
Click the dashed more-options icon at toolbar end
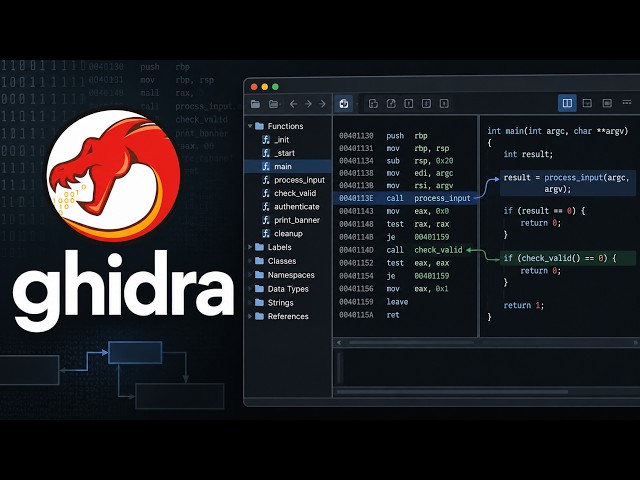pyautogui.click(x=627, y=102)
